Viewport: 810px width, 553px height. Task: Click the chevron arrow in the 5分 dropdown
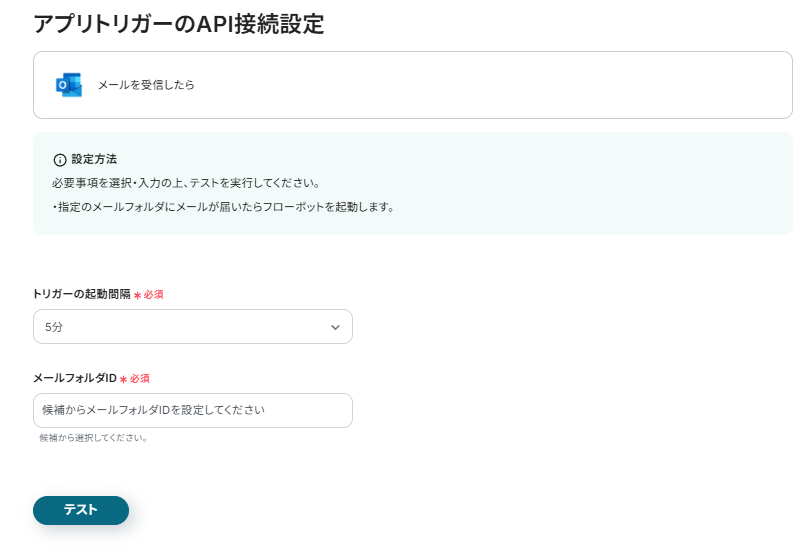coord(335,327)
